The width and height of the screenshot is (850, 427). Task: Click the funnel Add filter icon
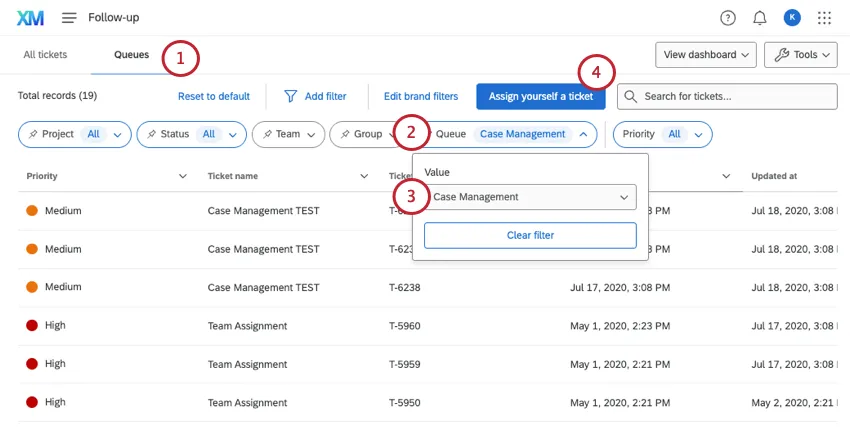point(291,96)
